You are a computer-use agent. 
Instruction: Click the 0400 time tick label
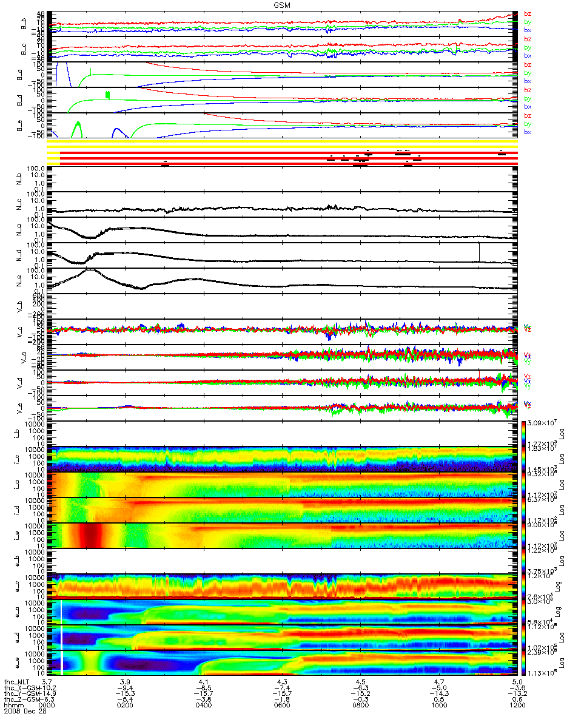click(x=203, y=706)
